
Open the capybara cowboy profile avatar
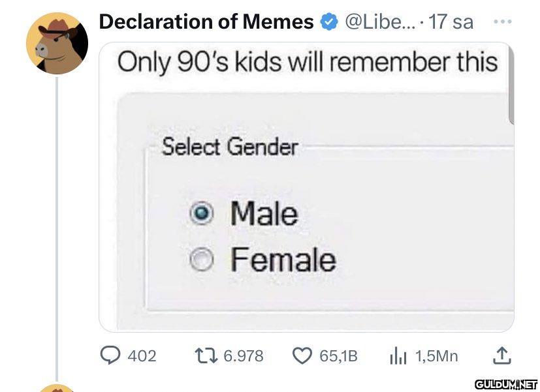coord(57,43)
